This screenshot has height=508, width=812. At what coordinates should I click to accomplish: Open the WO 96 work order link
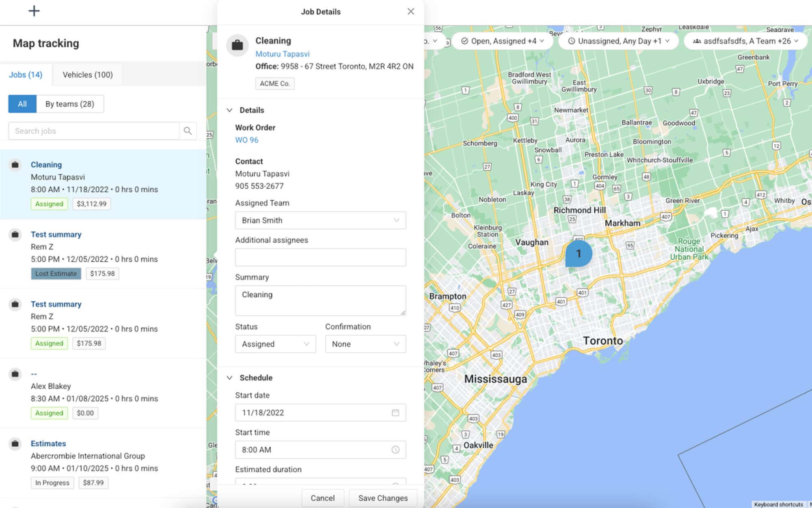click(x=246, y=140)
